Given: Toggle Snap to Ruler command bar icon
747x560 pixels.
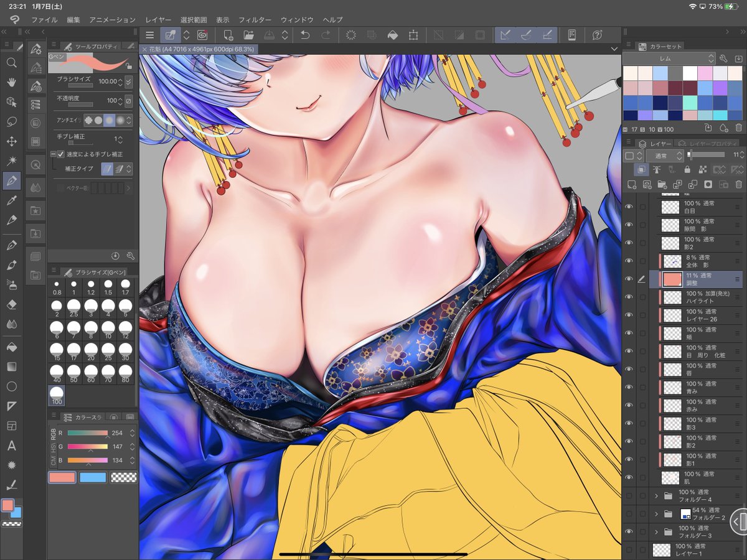Looking at the screenshot, I should click(505, 35).
